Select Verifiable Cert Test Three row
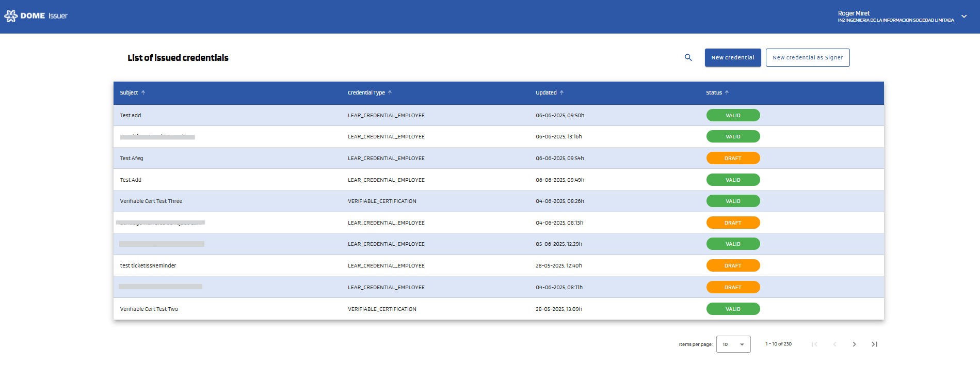980x378 pixels. [x=151, y=201]
